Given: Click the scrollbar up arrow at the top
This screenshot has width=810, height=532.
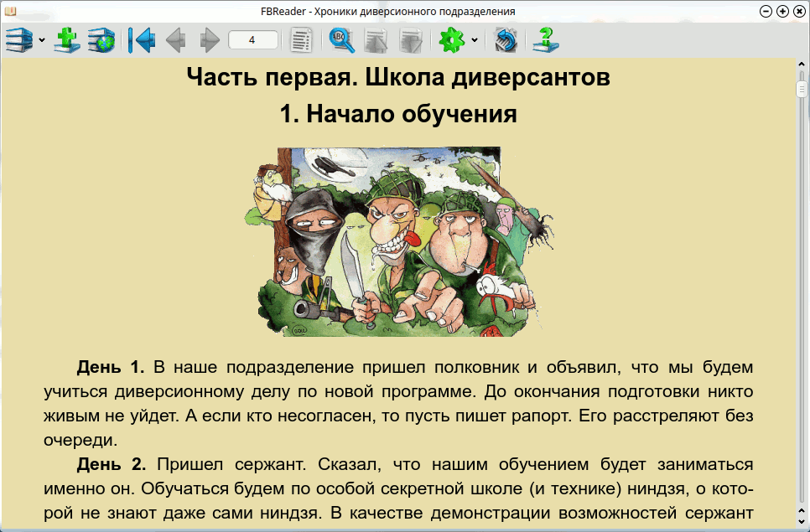Looking at the screenshot, I should [x=802, y=65].
